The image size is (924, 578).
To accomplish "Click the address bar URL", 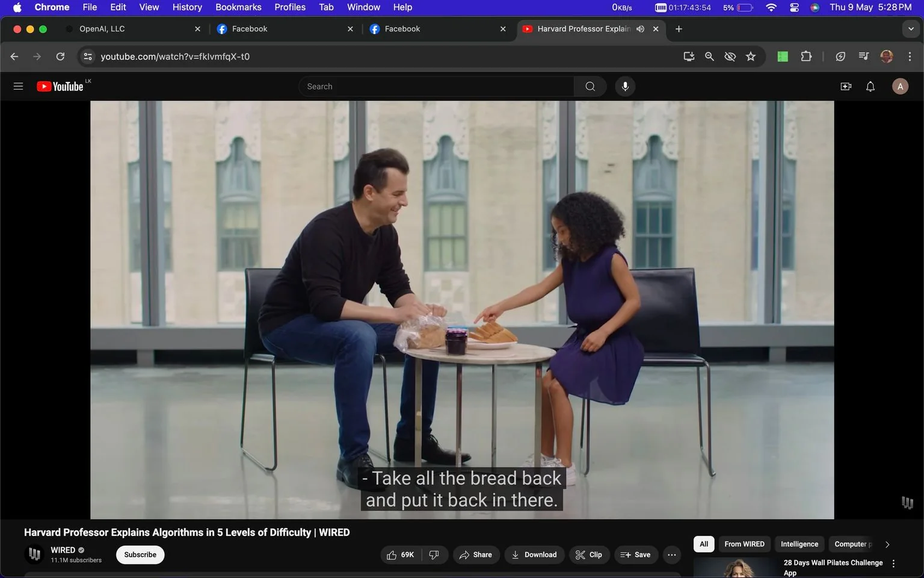I will pyautogui.click(x=175, y=57).
